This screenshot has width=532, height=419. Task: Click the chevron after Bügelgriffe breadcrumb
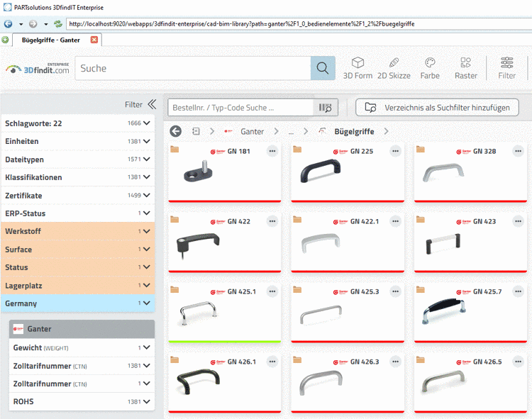386,131
